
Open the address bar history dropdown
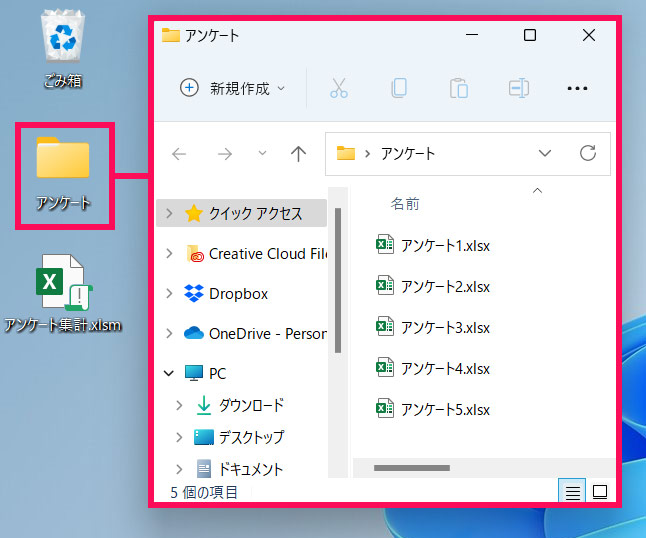(x=545, y=153)
